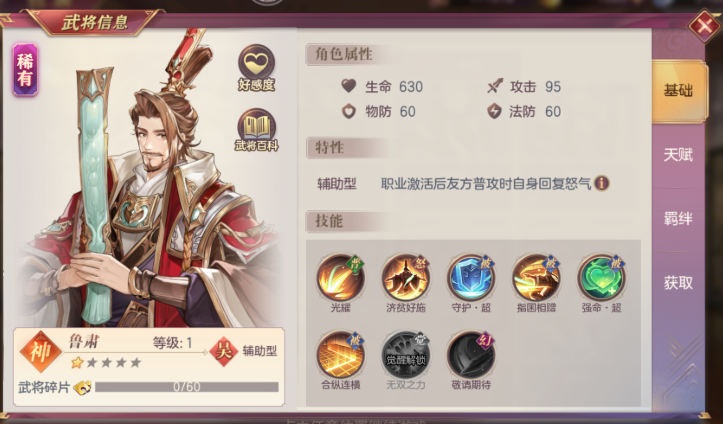723x424 pixels.
Task: View the 合纵连横 grid skill
Action: (x=341, y=355)
